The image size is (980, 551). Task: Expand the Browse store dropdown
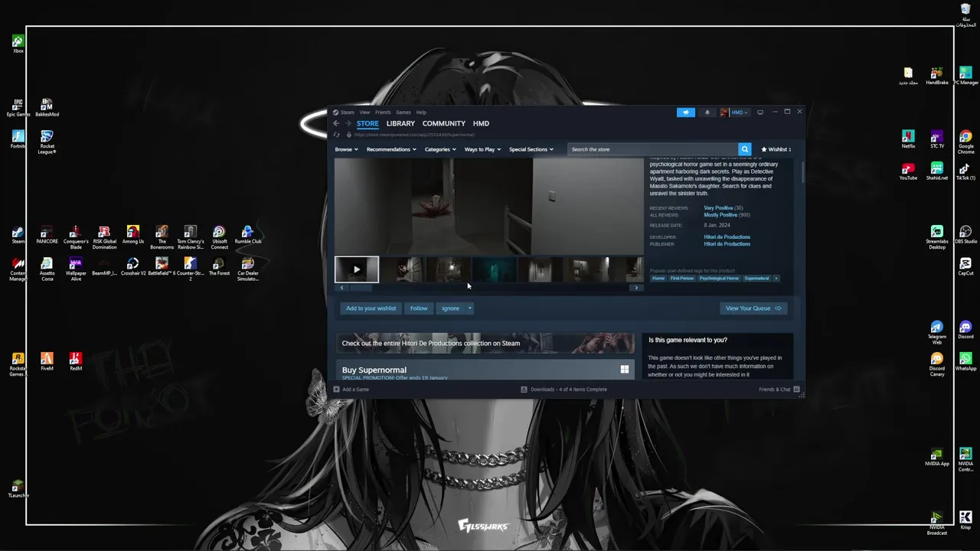click(x=346, y=149)
